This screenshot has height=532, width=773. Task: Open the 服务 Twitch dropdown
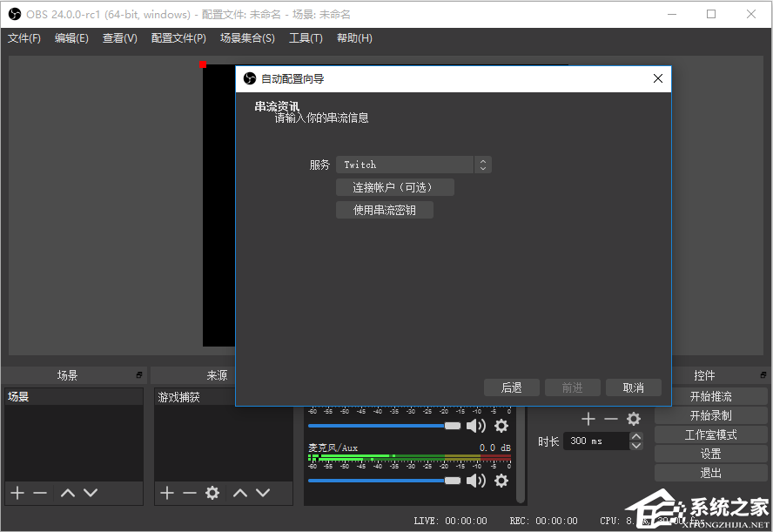tap(413, 165)
